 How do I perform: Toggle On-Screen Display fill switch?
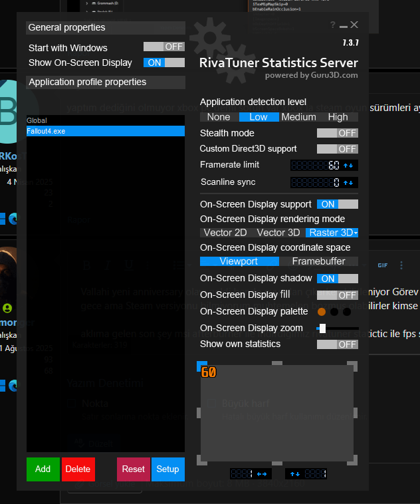pos(338,295)
